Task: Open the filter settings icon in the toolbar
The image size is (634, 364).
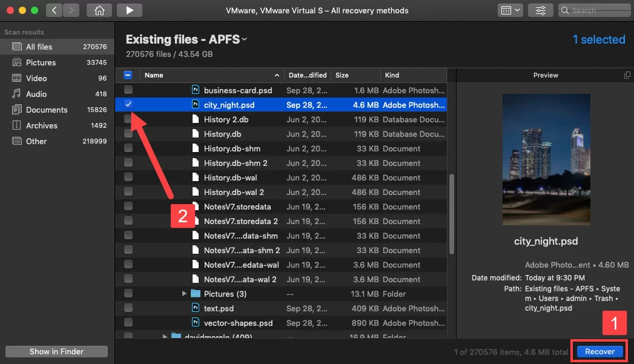Action: tap(540, 10)
